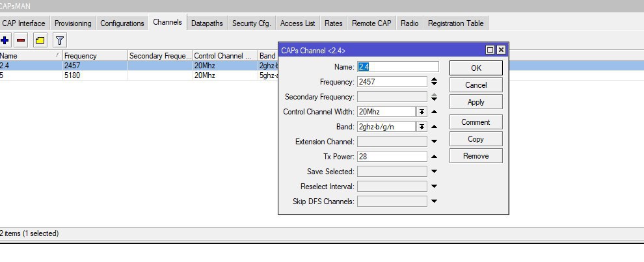Adjust Frequency with up-down arrows
The image size is (644, 262).
(434, 81)
